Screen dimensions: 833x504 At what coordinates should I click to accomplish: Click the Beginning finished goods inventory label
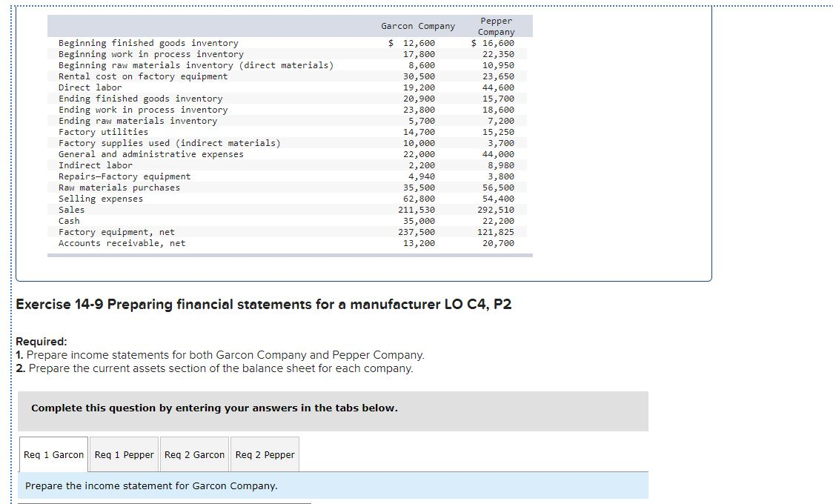(x=147, y=43)
